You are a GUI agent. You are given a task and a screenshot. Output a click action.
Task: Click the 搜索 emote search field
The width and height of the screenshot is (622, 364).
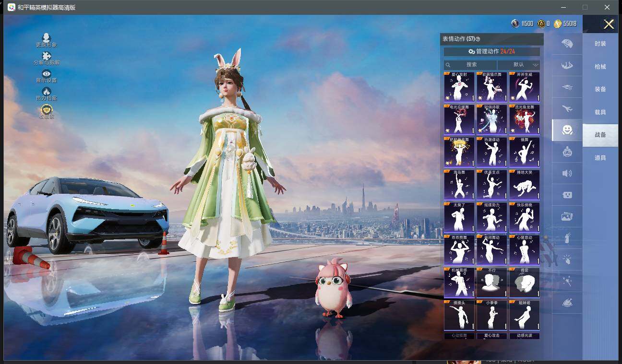[471, 65]
